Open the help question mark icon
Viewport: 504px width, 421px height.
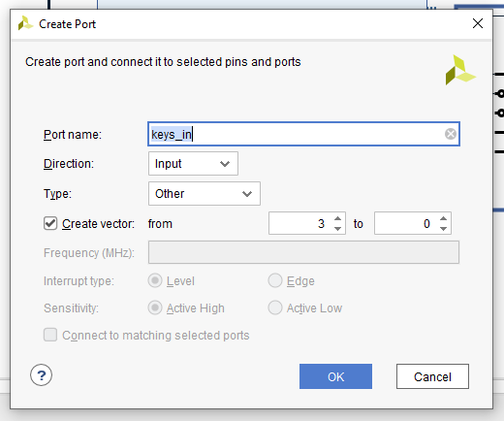[41, 375]
